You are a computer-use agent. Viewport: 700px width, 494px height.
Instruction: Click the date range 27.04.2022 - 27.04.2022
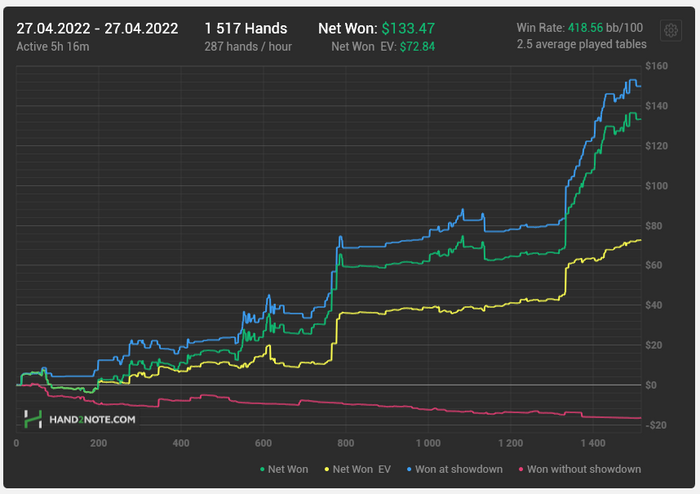point(97,29)
